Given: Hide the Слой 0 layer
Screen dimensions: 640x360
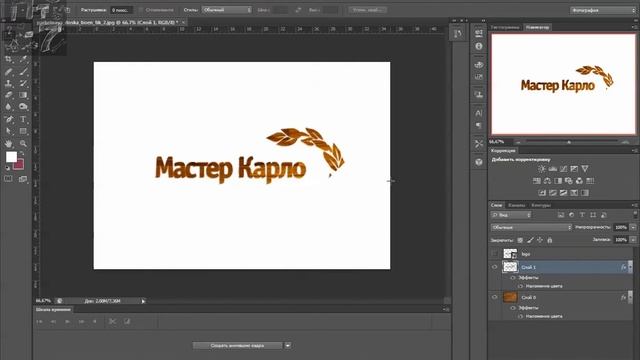Looking at the screenshot, I should click(494, 297).
